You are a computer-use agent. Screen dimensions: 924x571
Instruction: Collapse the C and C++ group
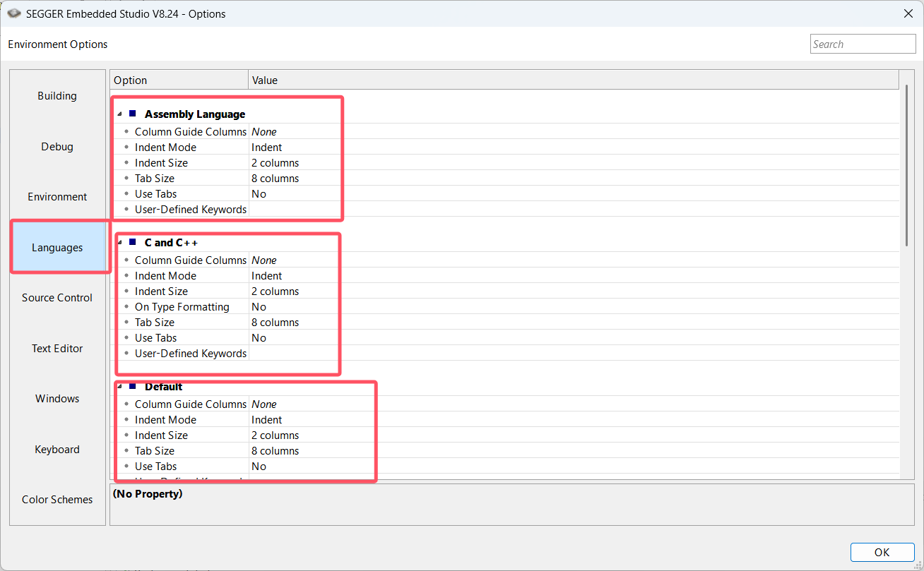(120, 242)
